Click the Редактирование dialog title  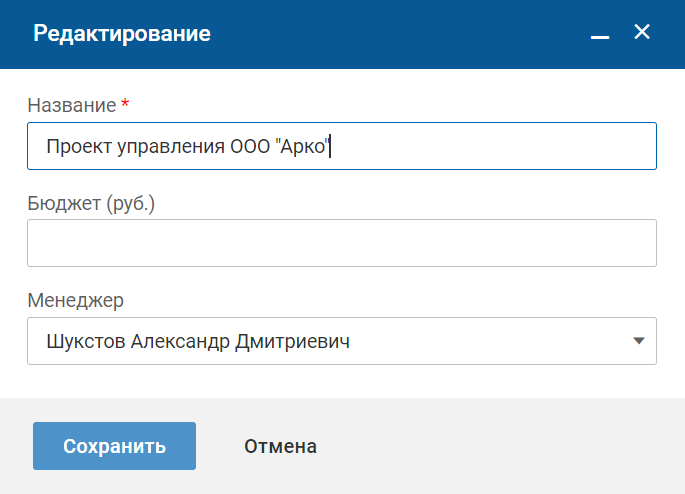click(x=122, y=33)
